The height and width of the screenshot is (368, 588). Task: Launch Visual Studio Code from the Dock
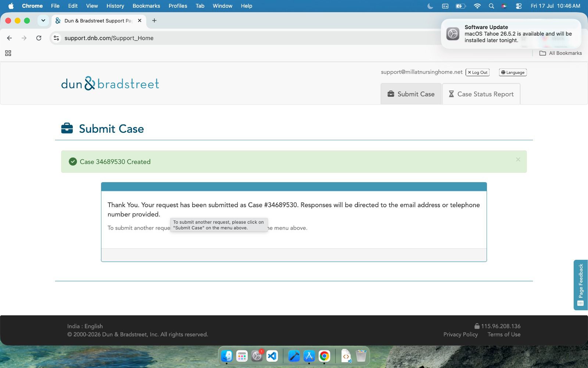click(272, 356)
